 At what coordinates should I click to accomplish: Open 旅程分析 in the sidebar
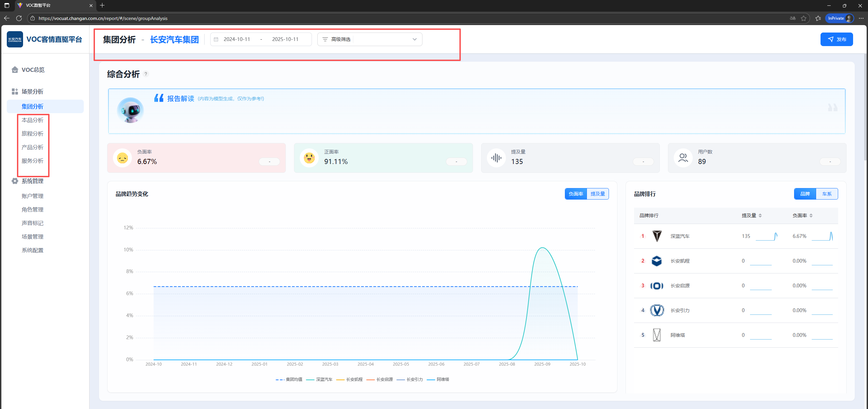click(x=33, y=134)
